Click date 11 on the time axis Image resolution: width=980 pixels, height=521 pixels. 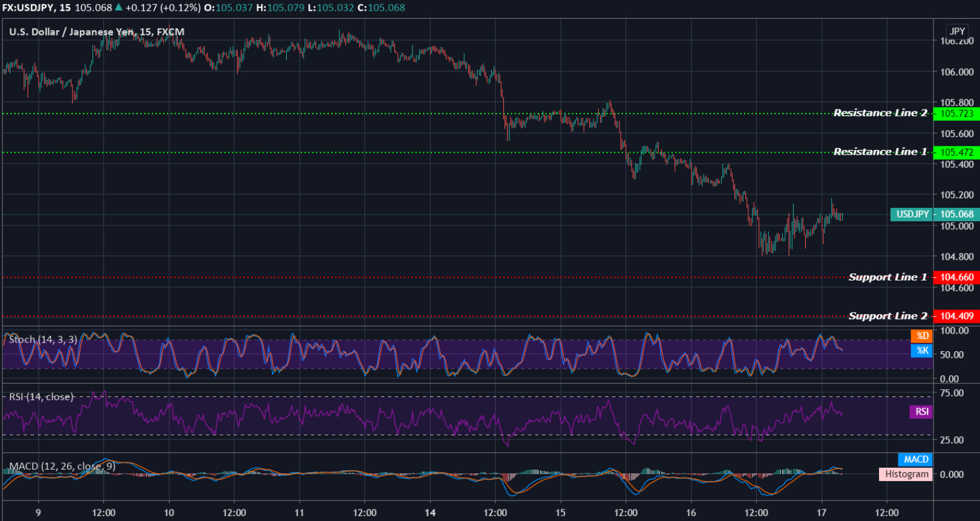299,513
